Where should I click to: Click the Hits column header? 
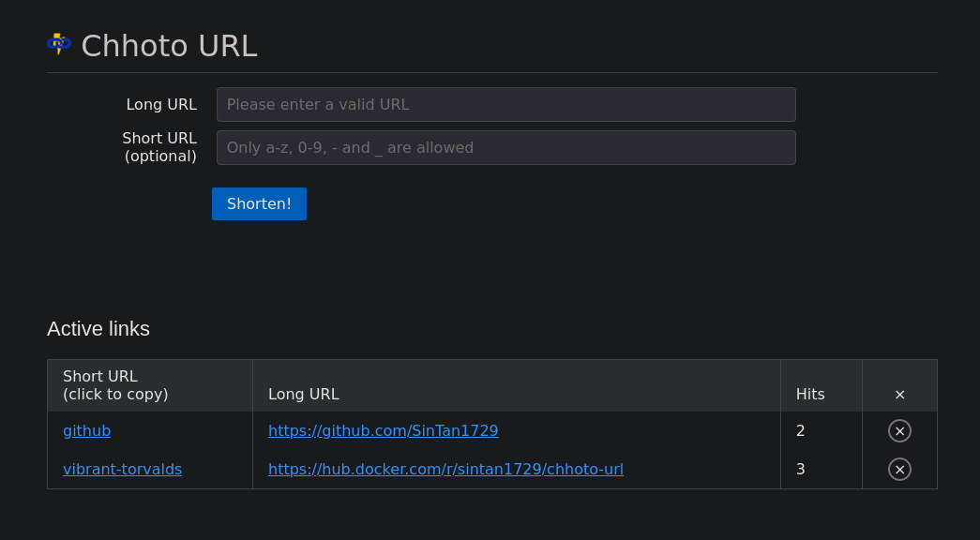810,395
